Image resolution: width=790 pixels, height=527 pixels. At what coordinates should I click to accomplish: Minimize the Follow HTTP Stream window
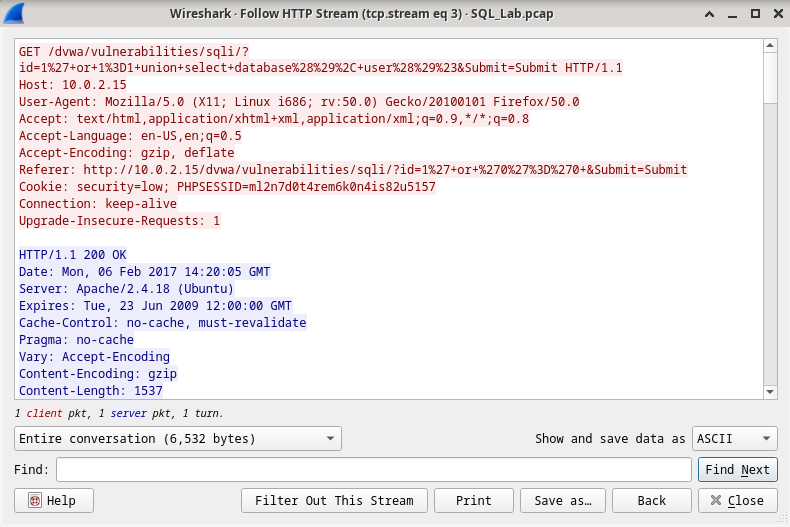(733, 14)
